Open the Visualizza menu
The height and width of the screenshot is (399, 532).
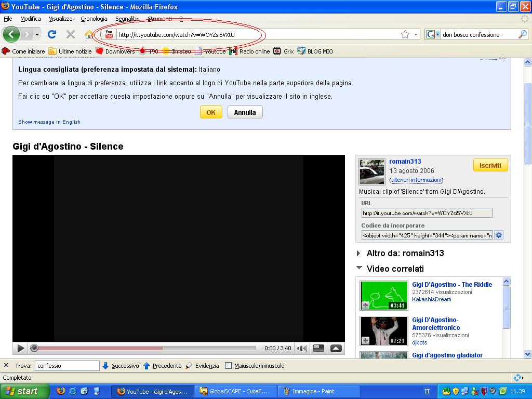[x=61, y=19]
